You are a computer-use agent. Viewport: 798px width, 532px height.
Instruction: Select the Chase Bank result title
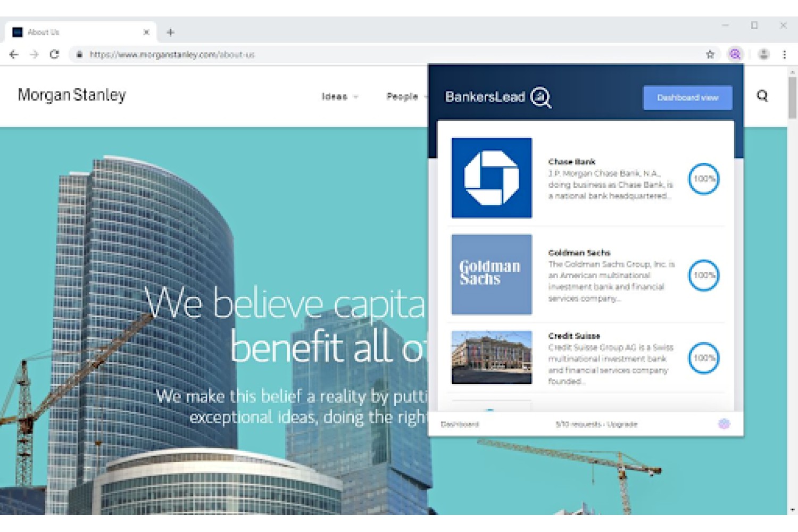572,162
